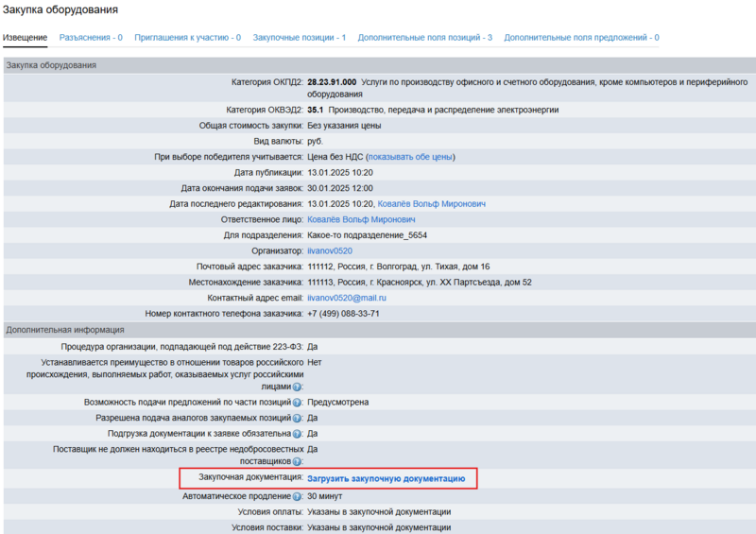Screen dimensions: 756x534
Task: Click the «показывать обе цены» link
Action: 410,157
